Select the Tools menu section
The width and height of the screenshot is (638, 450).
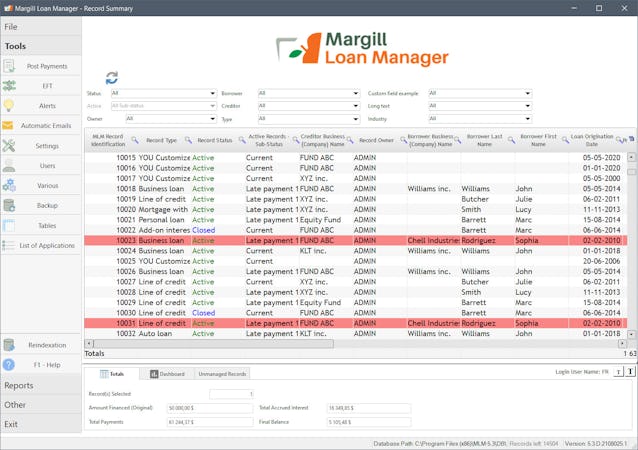[x=41, y=46]
